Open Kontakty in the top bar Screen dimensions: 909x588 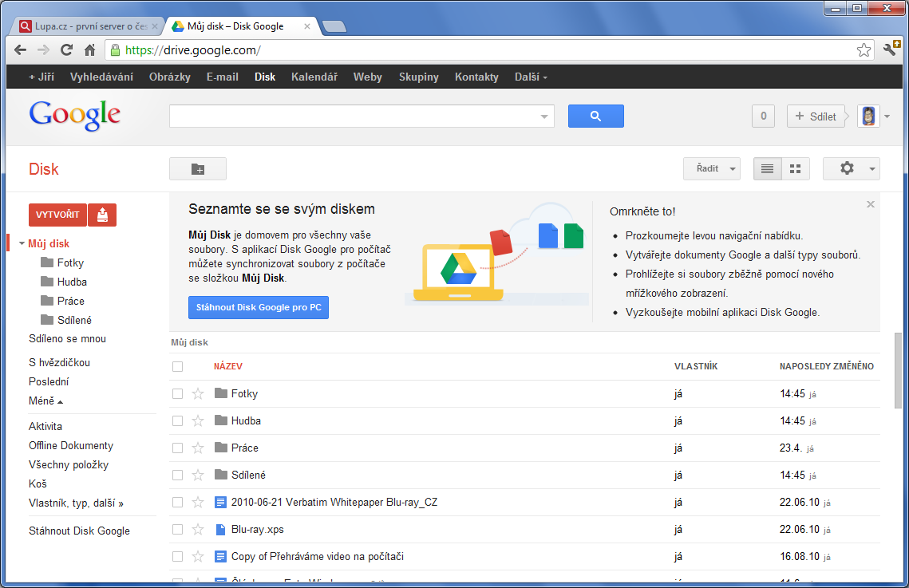476,77
